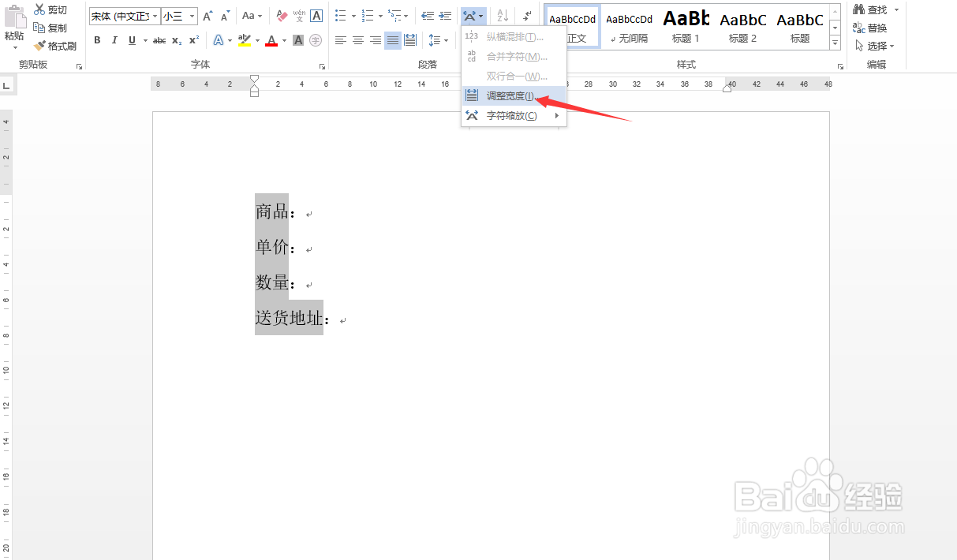The image size is (957, 560).
Task: Toggle underline formatting
Action: point(132,40)
